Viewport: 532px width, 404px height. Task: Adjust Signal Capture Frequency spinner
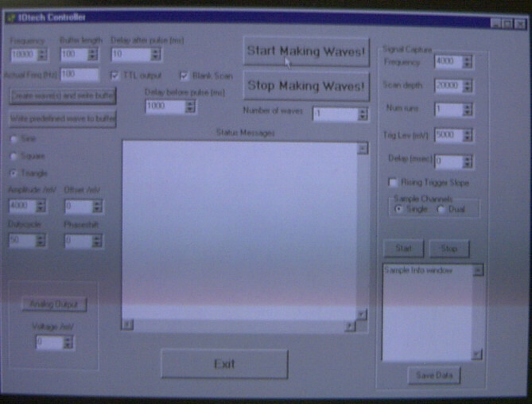468,62
